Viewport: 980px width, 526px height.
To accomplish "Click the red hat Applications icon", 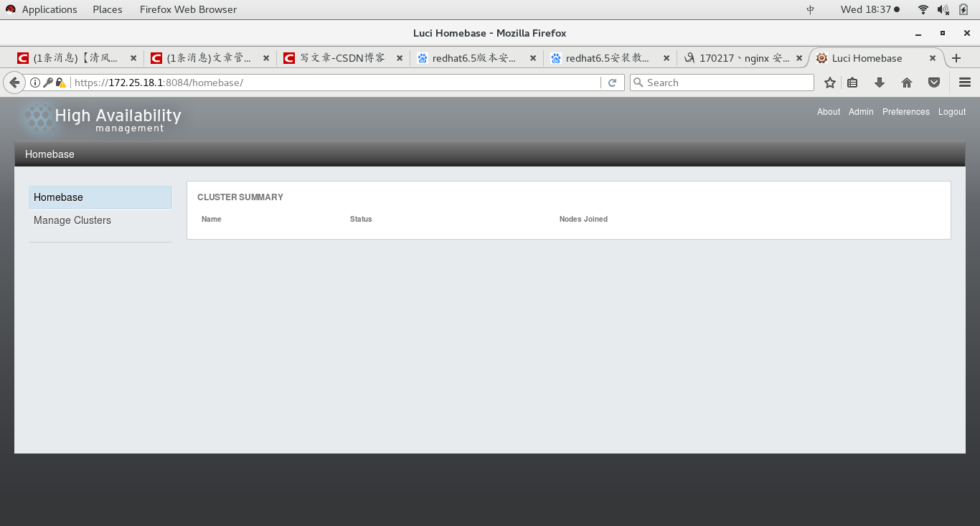I will click(x=11, y=9).
